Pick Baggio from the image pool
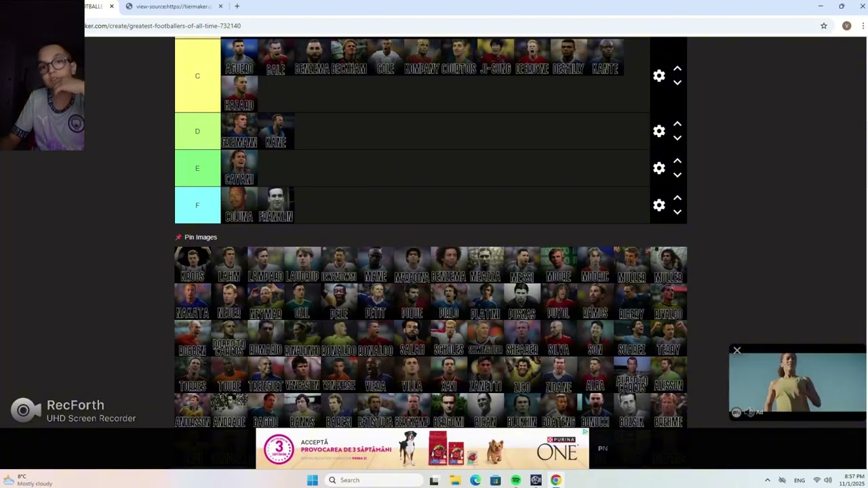Image resolution: width=868 pixels, height=488 pixels. tap(266, 411)
